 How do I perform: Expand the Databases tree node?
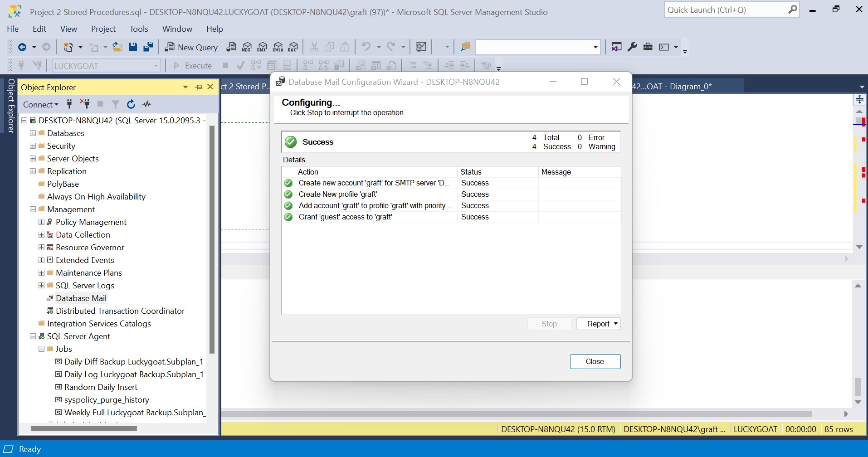coord(33,133)
